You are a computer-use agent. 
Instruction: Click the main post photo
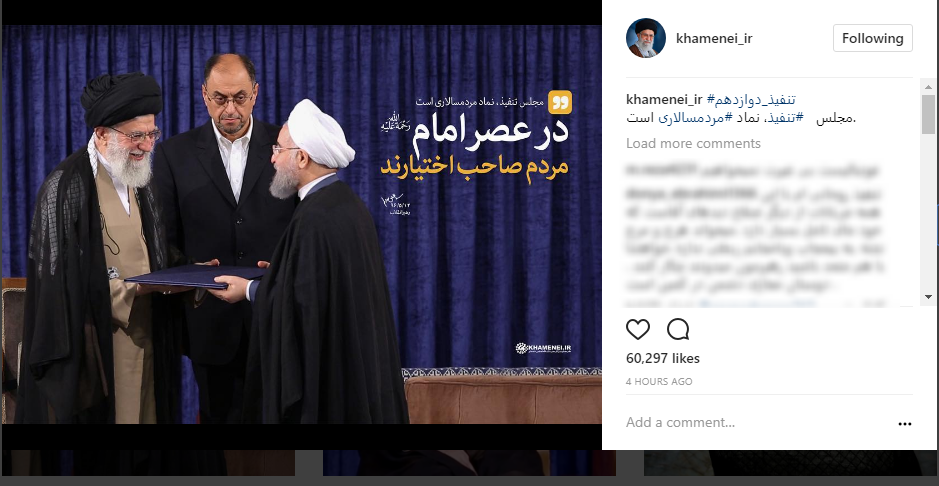point(301,224)
